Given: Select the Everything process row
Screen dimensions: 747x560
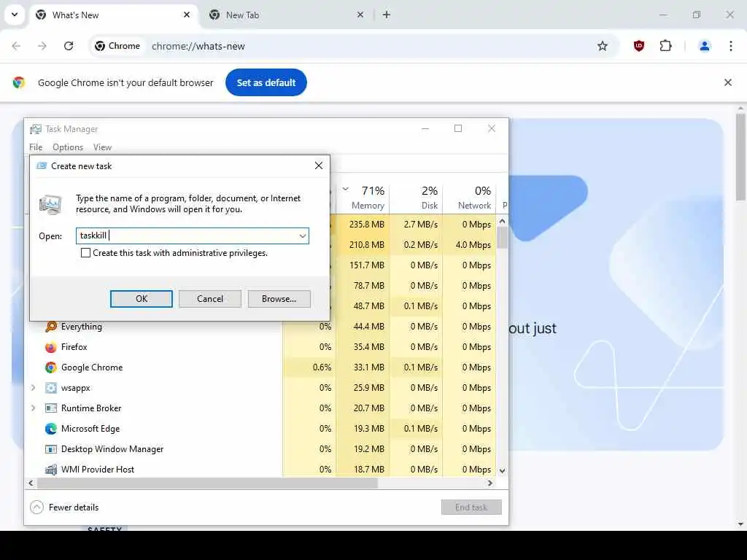Looking at the screenshot, I should point(260,327).
